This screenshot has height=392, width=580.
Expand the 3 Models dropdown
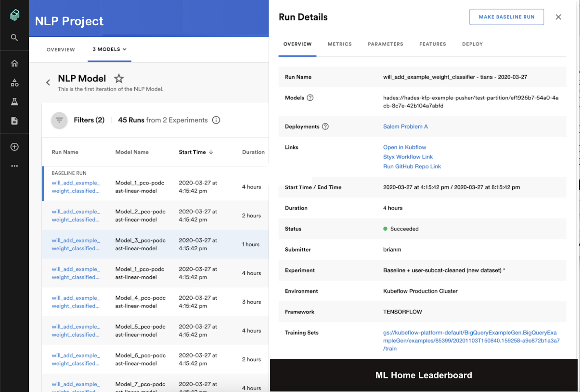point(109,49)
